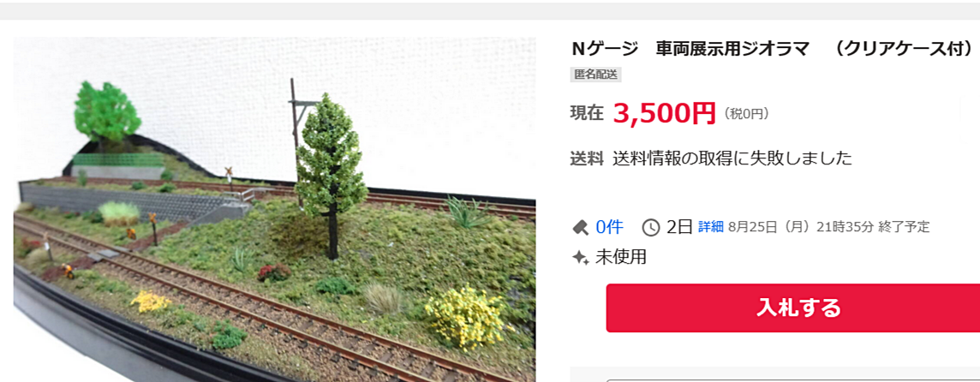Click the 匿名配送 badge
Viewport: 980px width, 382px height.
coord(595,75)
